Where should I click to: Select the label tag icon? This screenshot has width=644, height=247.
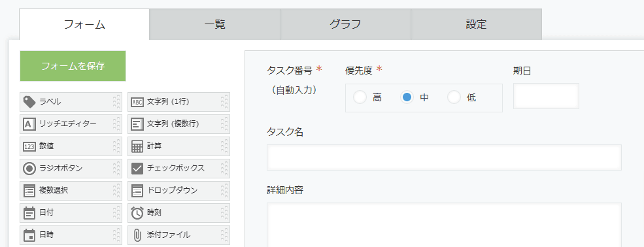coord(29,102)
